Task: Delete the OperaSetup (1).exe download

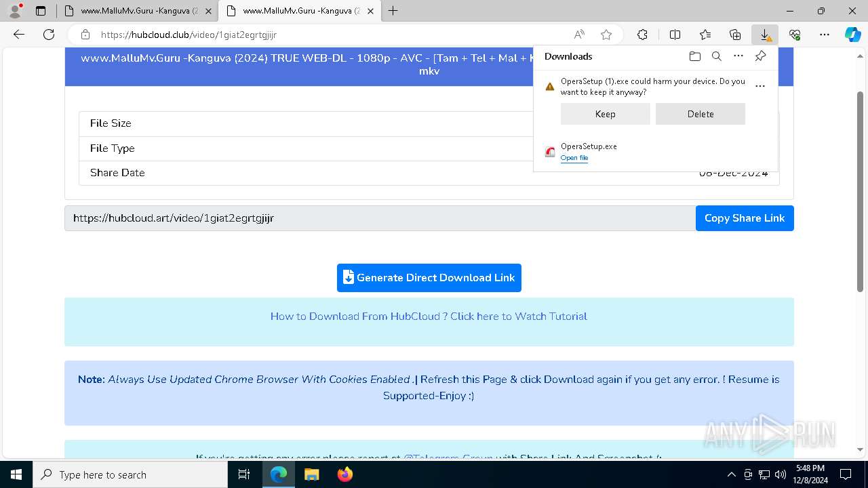Action: pos(701,114)
